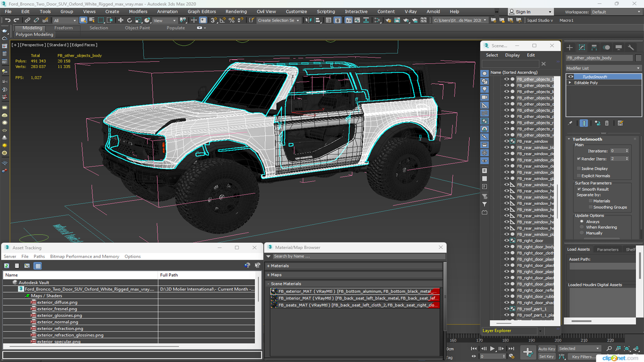The width and height of the screenshot is (644, 362).
Task: Open the View reference coordinate dropdown
Action: point(164,20)
